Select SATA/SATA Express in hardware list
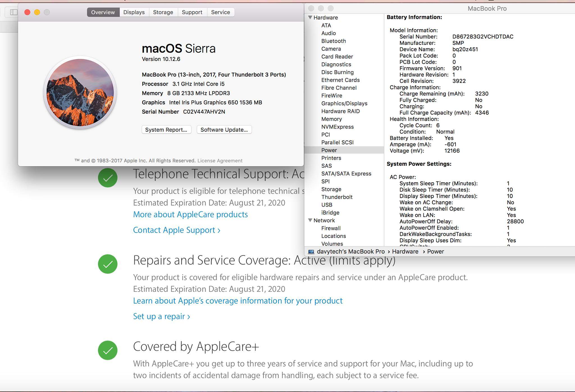Screen dimensions: 575x392 point(346,174)
